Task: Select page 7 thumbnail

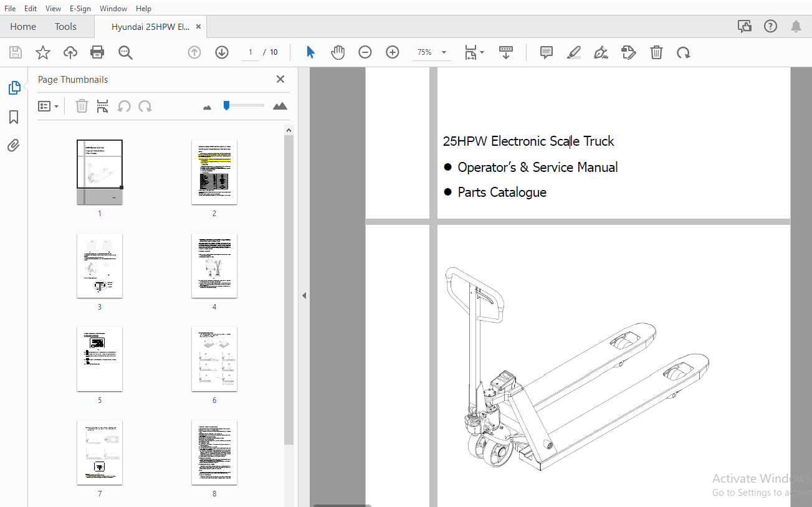Action: click(x=100, y=452)
